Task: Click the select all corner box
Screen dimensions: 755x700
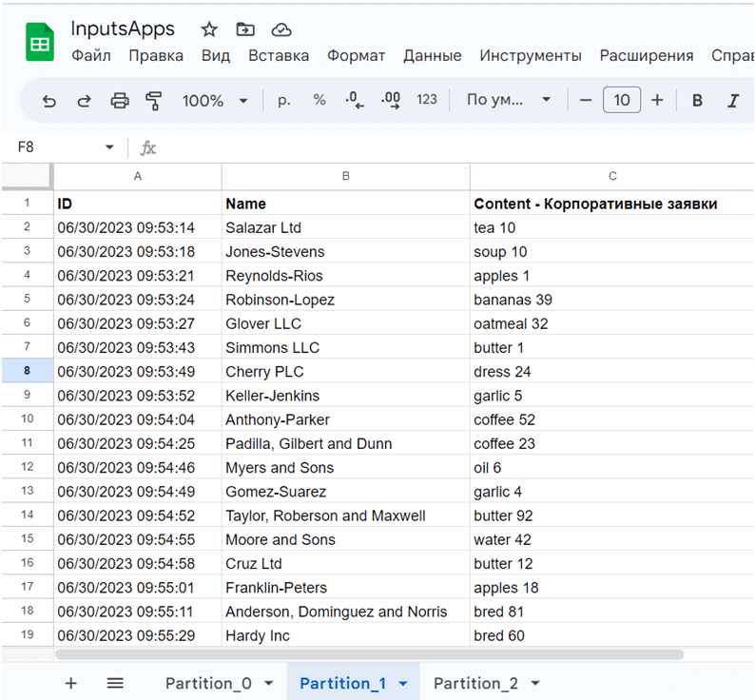Action: (27, 176)
